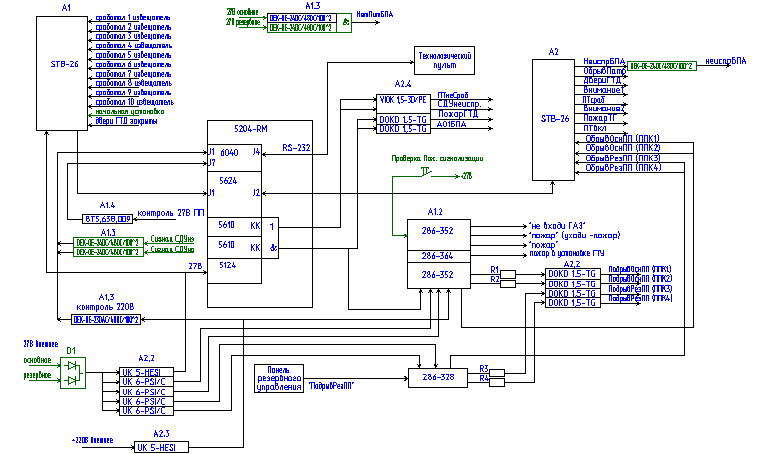
Task: Select the "BT5,638,009" block under A1.4
Action: click(x=107, y=219)
